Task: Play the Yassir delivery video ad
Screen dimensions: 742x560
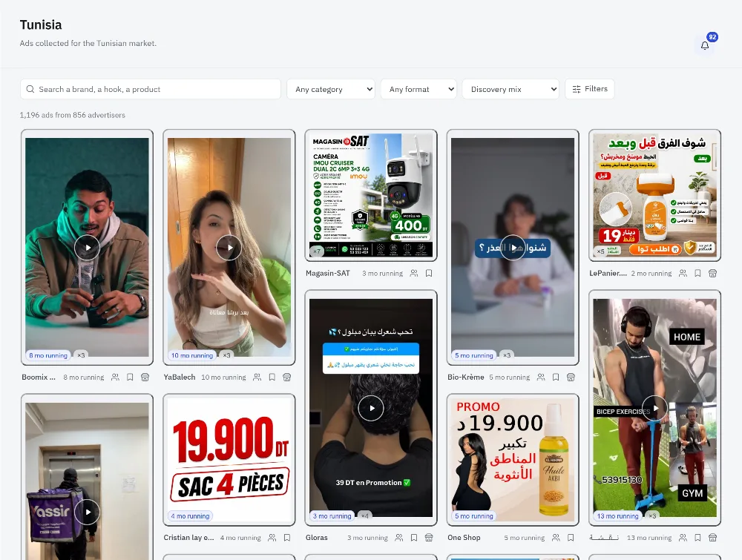Action: pos(87,512)
